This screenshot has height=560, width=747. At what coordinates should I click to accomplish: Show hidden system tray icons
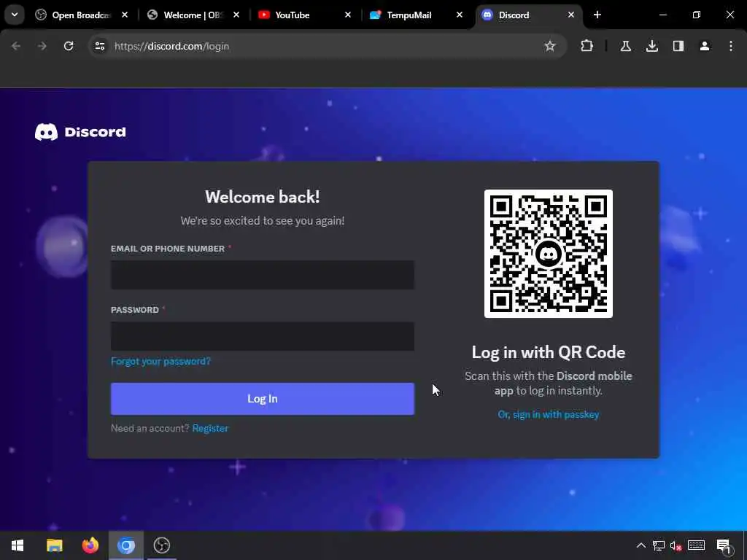[x=641, y=545]
